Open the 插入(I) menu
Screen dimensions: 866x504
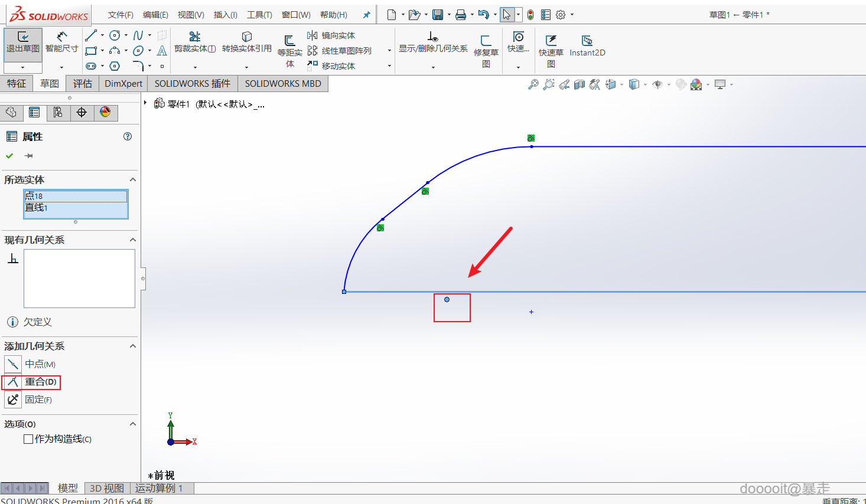[225, 15]
